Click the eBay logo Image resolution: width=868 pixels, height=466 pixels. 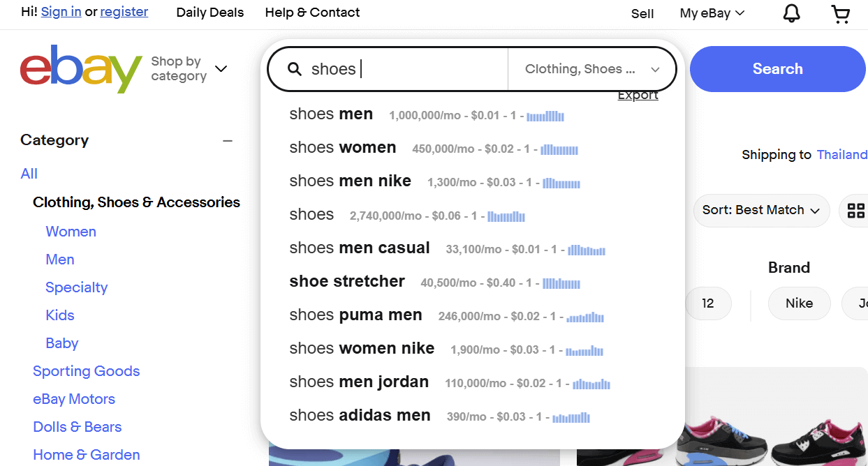pyautogui.click(x=81, y=68)
